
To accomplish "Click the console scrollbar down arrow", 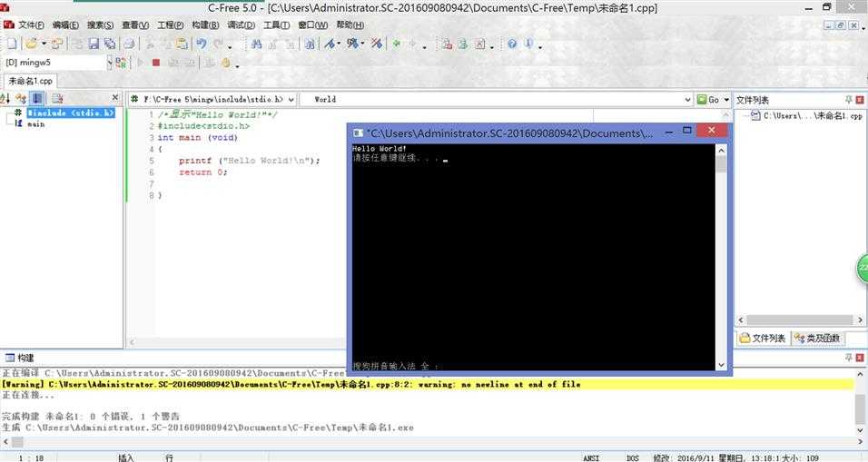I will [721, 365].
